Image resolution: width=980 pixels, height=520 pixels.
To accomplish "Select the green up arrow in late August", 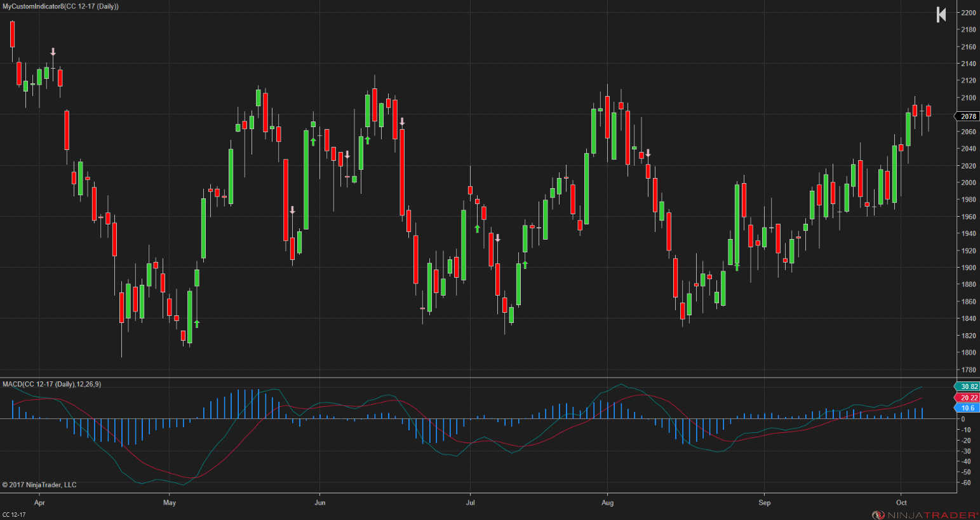I will [737, 266].
